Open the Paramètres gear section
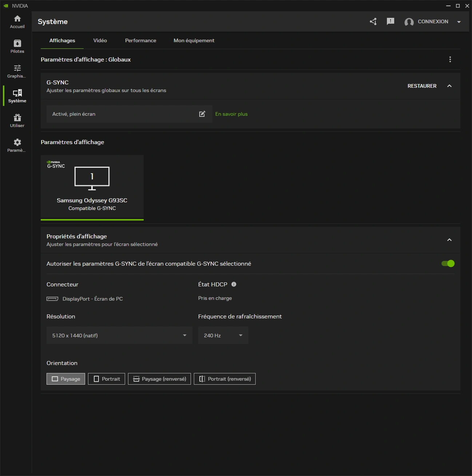Image resolution: width=472 pixels, height=476 pixels. point(17,146)
